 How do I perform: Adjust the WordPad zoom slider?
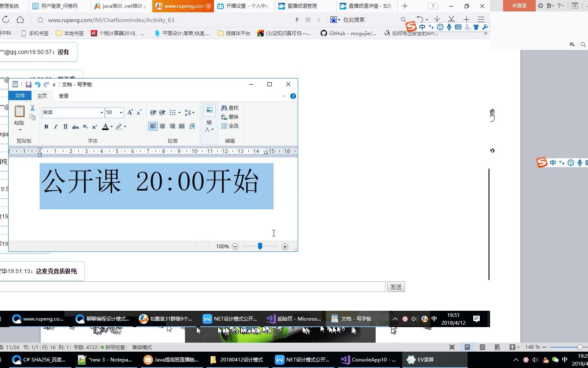pos(260,246)
